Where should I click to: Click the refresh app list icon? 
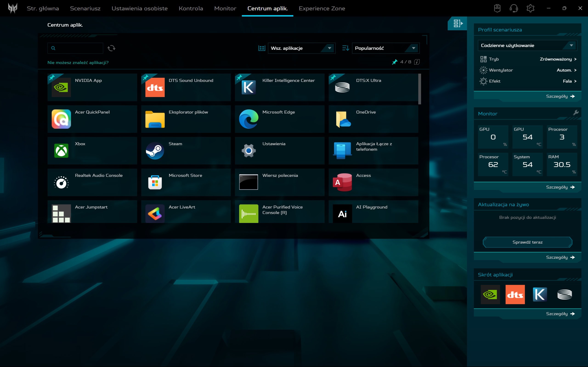[x=111, y=48]
